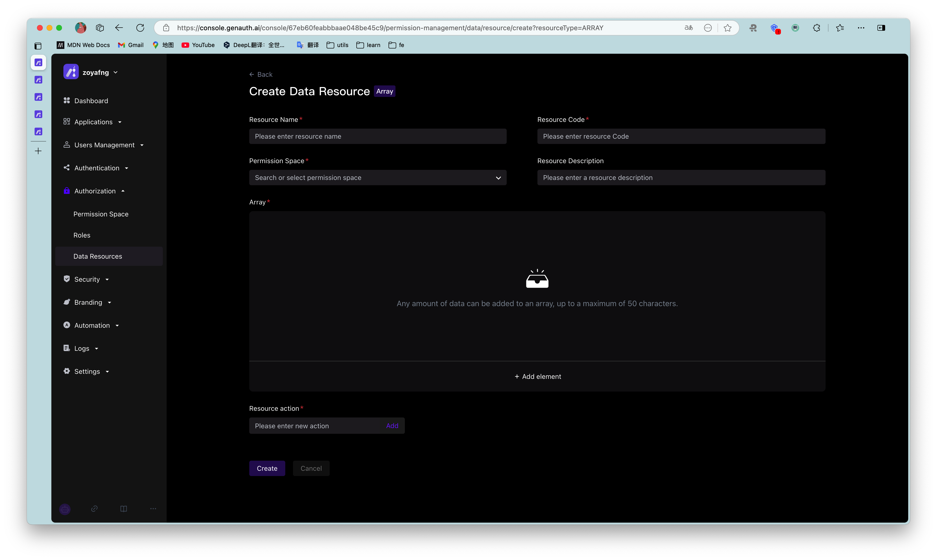Open Permission Space in sidebar
The image size is (937, 560).
101,214
